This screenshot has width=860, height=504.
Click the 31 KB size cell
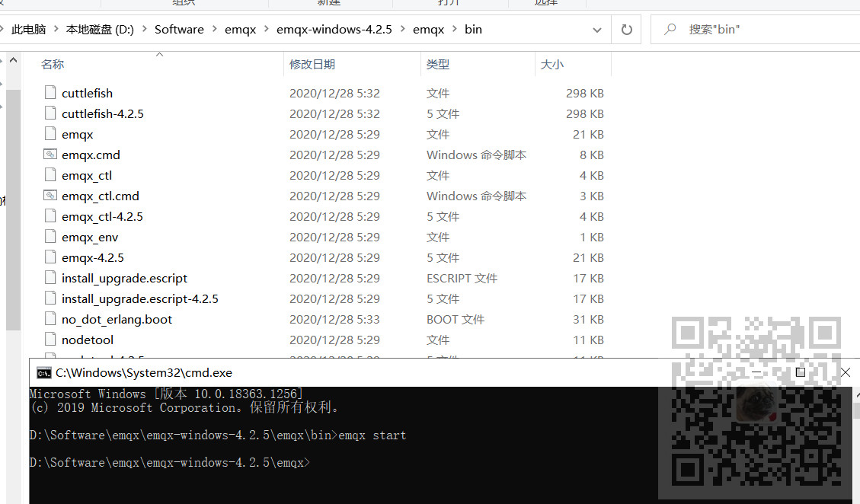coord(588,319)
